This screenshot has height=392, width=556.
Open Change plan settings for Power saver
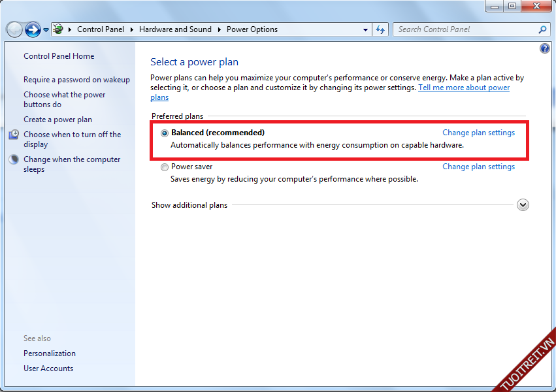click(x=478, y=167)
